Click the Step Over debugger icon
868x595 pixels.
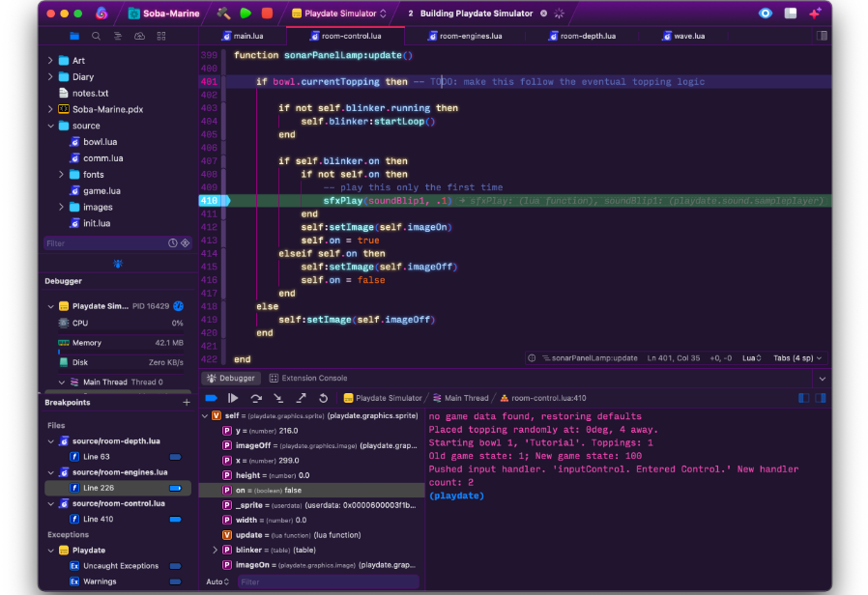pos(256,398)
